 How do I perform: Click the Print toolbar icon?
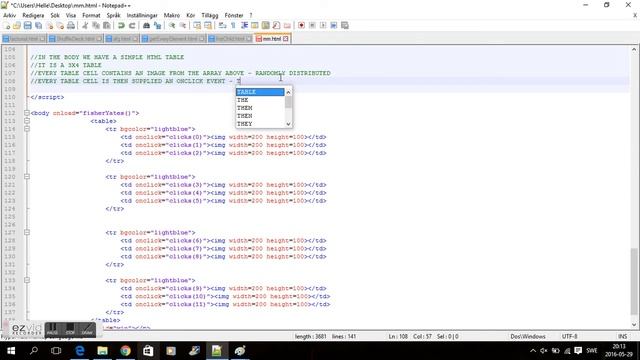[x=71, y=25]
